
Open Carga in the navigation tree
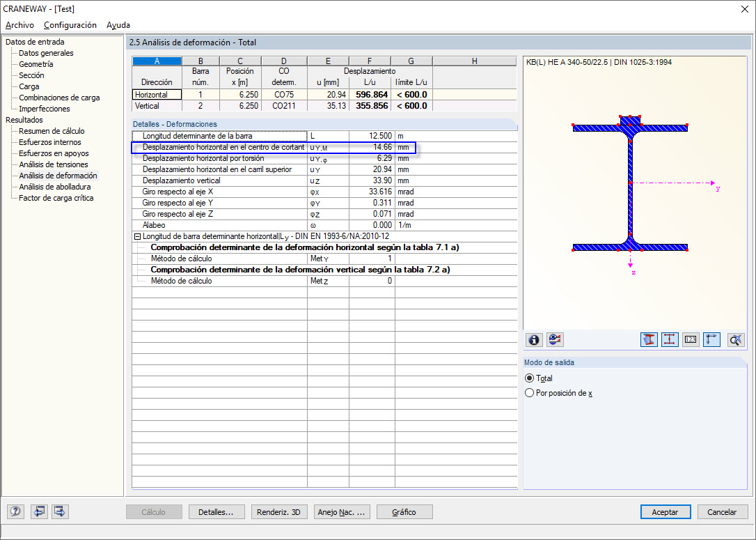click(x=29, y=86)
